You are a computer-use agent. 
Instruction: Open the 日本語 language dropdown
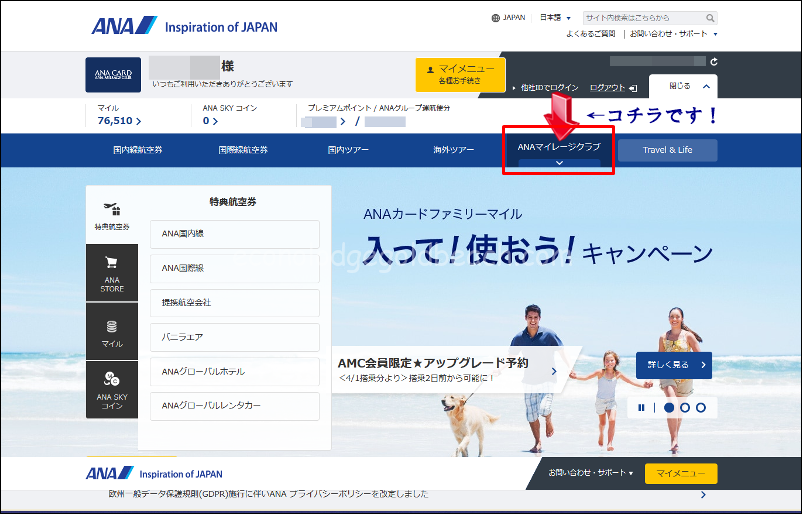[x=555, y=18]
